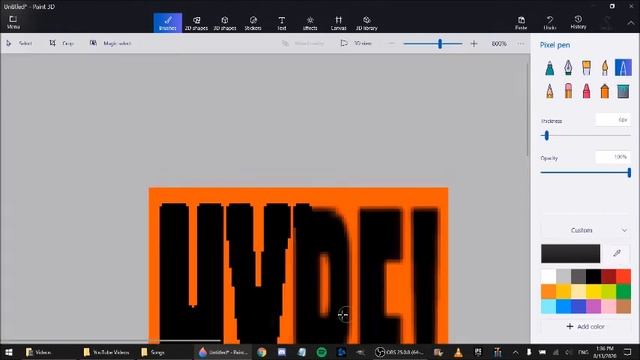Open VLC from the taskbar
This screenshot has height=360, width=640.
pos(458,352)
